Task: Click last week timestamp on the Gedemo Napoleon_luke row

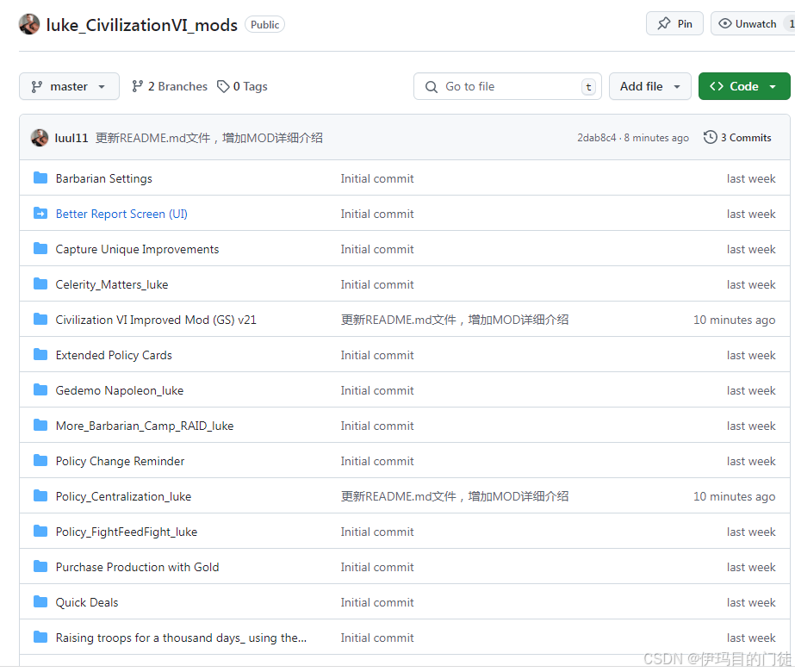Action: [751, 390]
